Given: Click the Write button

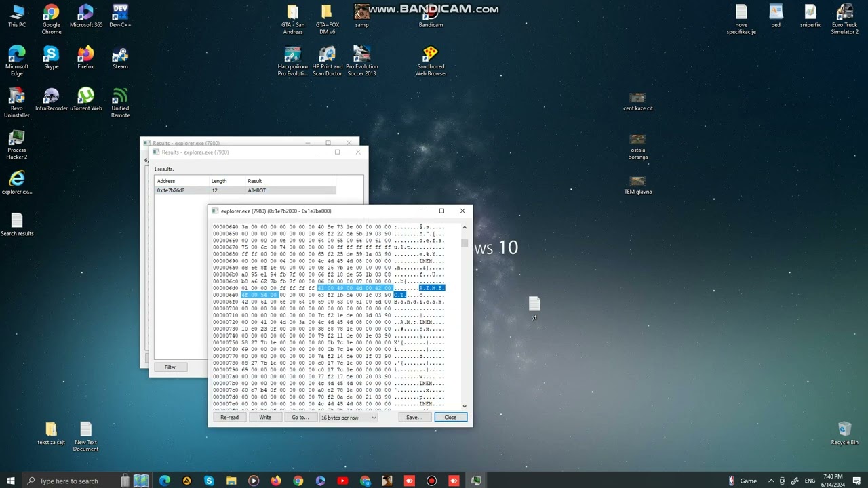Looking at the screenshot, I should [x=265, y=418].
